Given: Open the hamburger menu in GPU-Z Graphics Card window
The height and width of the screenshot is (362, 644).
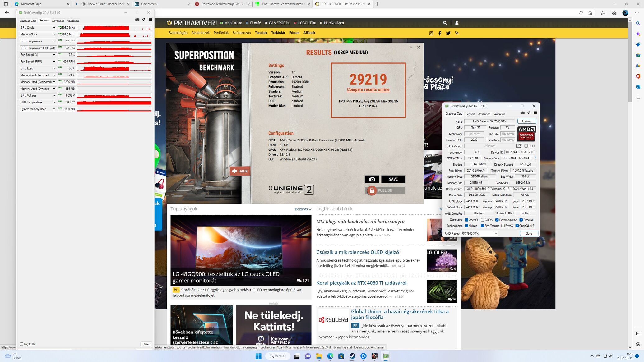Looking at the screenshot, I should 535,113.
